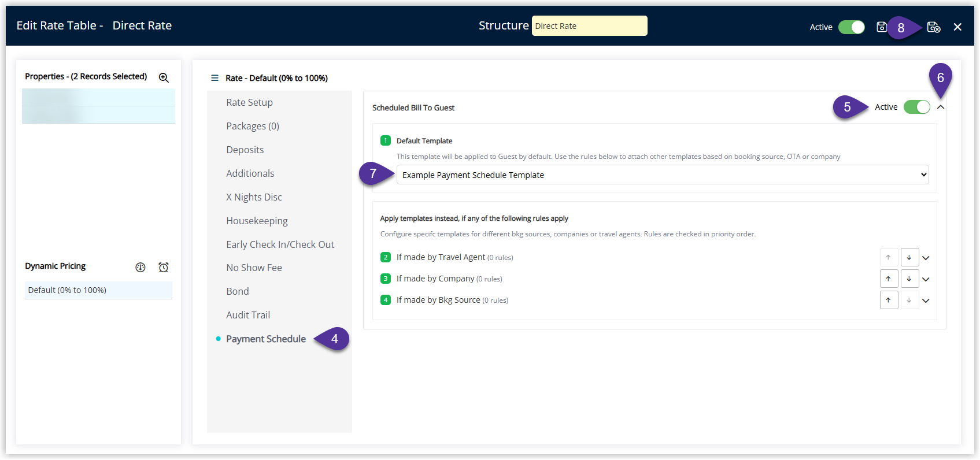Screen dimensions: 980x460
Task: Move Company rule up
Action: pos(889,279)
